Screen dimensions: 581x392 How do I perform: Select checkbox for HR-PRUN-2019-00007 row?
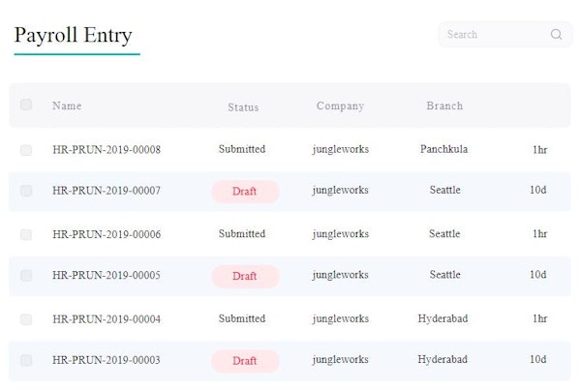click(26, 191)
